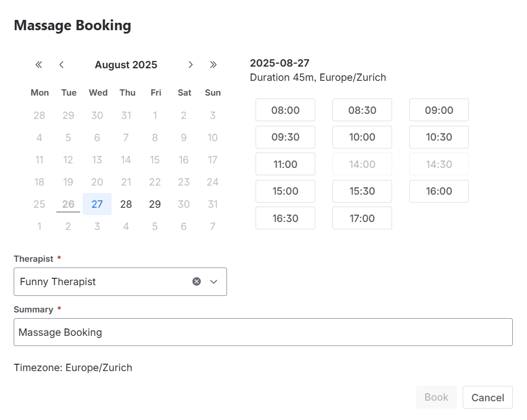
Task: Clear the selected Funny Therapist value
Action: [x=196, y=282]
